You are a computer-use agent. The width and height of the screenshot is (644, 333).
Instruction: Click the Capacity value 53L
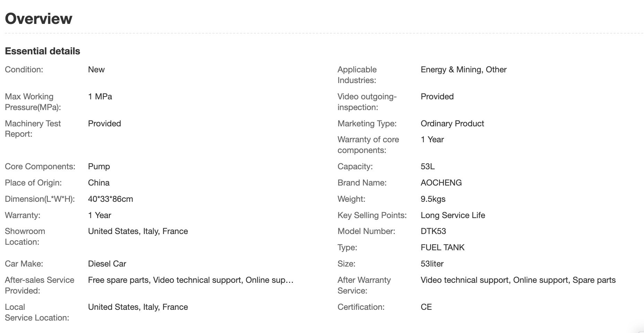[427, 166]
